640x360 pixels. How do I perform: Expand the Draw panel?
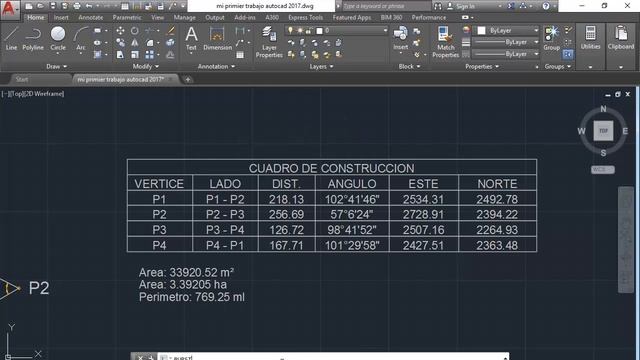coord(56,66)
